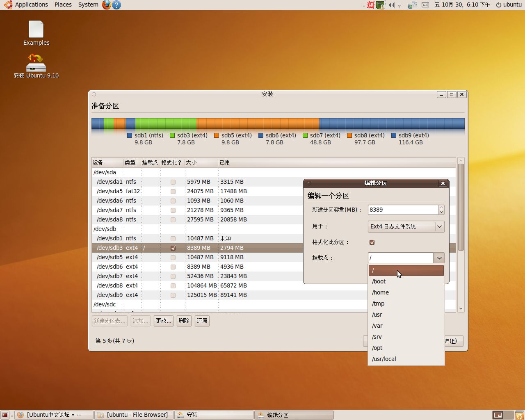Select the /dev/sdb7 partition row
The image size is (525, 420).
274,276
